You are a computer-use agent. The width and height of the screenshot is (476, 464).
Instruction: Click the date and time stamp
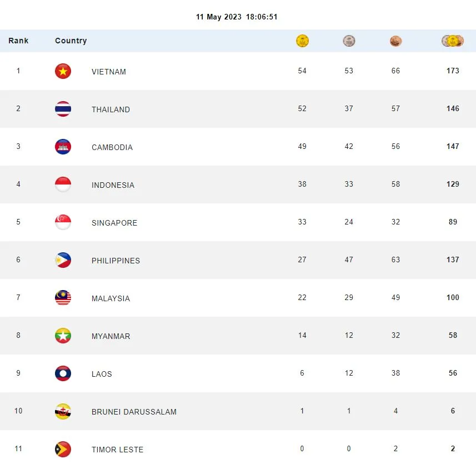pyautogui.click(x=237, y=17)
